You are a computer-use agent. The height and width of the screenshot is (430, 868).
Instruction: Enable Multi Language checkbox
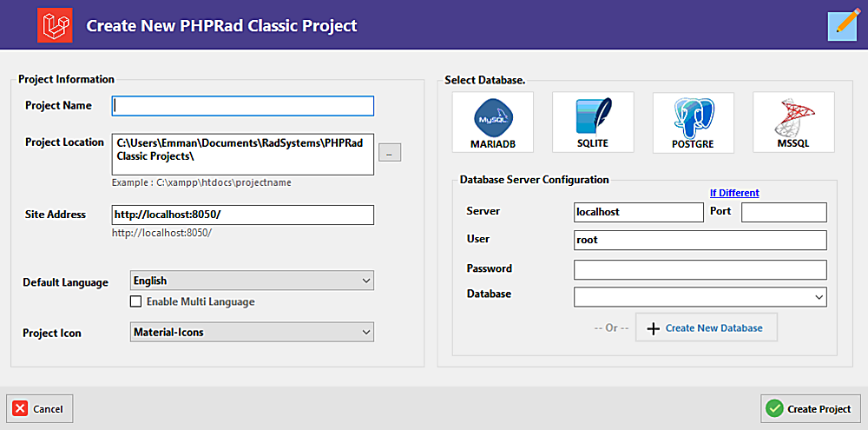click(135, 301)
